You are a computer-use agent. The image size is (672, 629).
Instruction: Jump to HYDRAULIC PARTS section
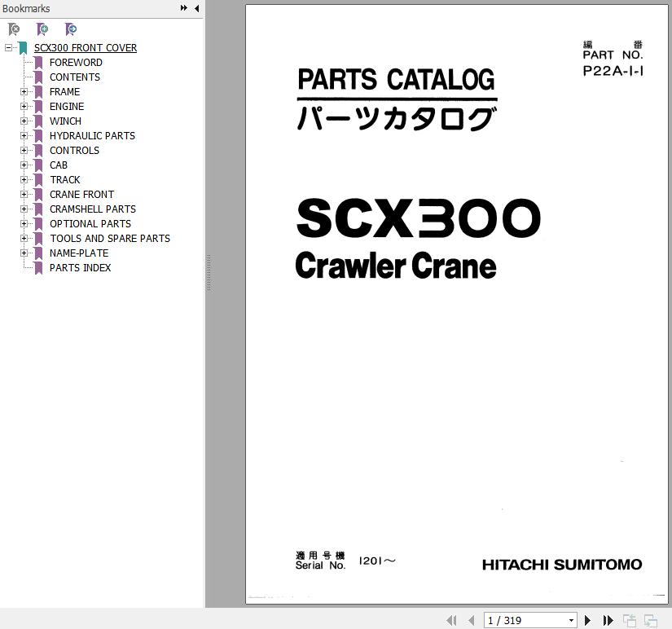pos(92,135)
